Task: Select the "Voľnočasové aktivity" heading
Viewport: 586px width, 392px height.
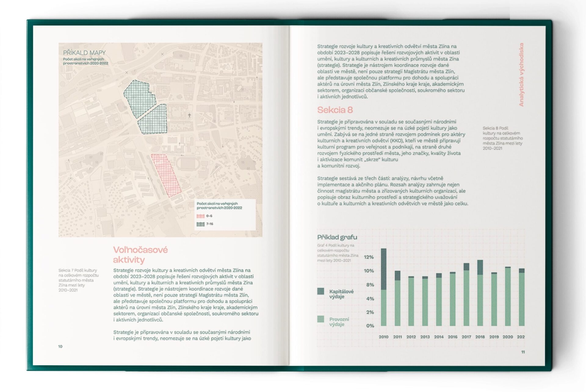Action: [x=140, y=255]
